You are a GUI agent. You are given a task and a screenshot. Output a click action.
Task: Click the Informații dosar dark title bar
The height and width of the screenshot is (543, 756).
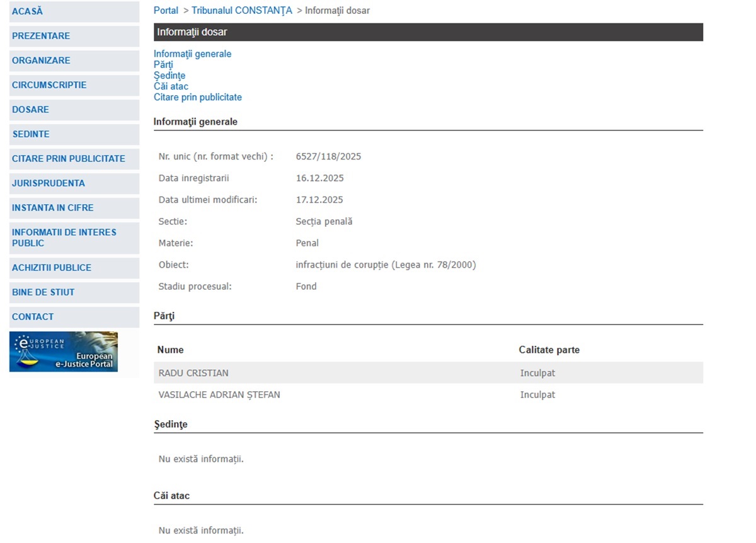coord(428,32)
